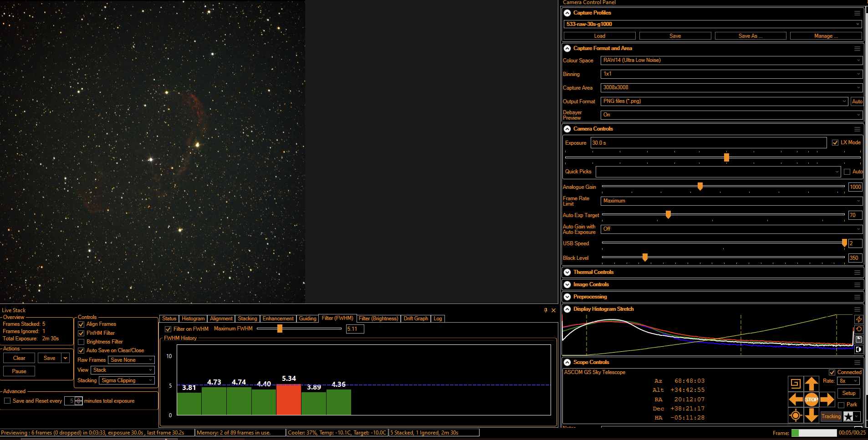Click the Save As ... profile button
Screen dimensions: 868x440
tap(750, 36)
